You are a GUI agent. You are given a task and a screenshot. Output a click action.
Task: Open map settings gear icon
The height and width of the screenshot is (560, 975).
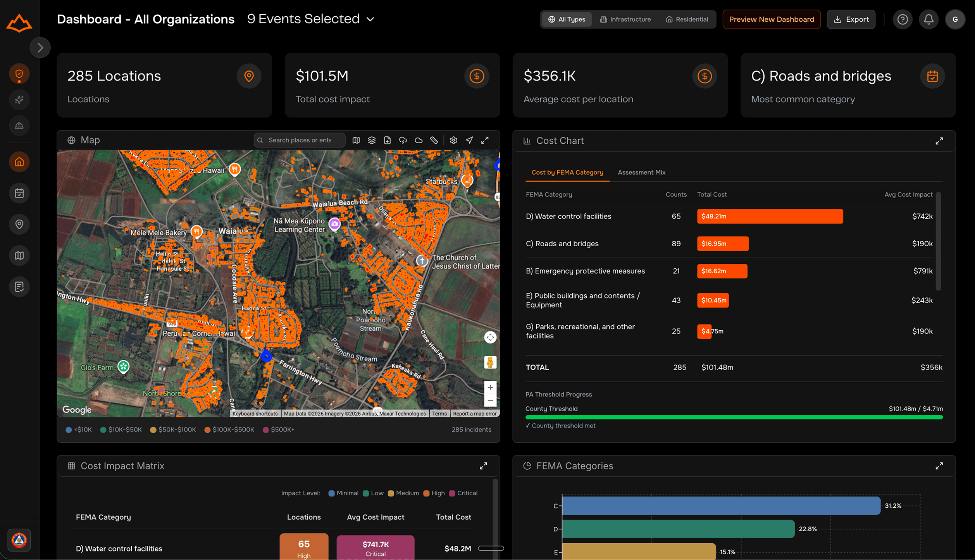click(453, 140)
